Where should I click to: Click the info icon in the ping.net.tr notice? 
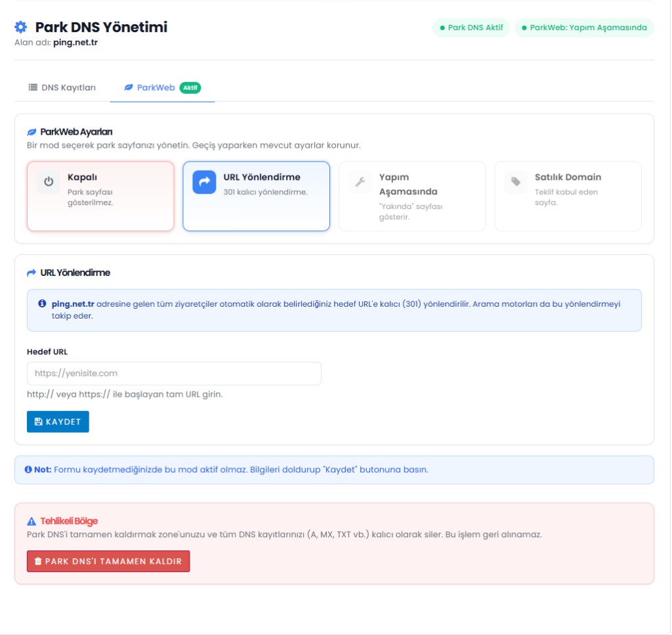[x=42, y=303]
